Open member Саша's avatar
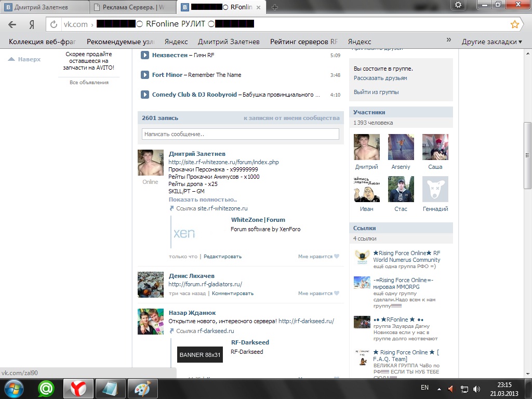 (x=435, y=147)
